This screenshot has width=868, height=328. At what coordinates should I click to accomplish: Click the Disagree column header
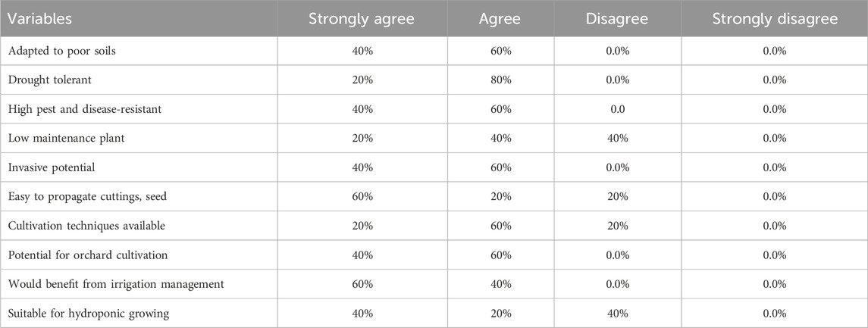617,19
